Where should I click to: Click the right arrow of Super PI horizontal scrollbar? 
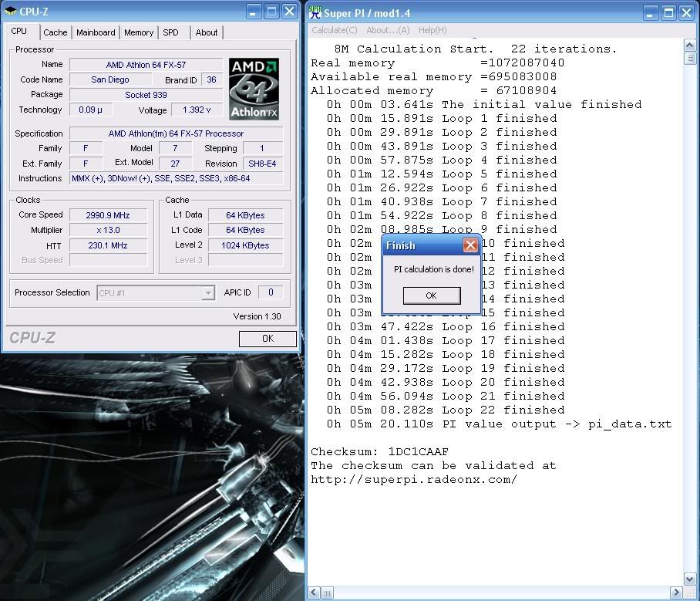pos(676,593)
